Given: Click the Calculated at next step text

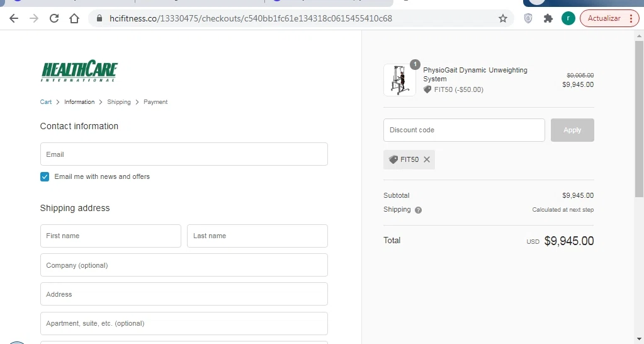Looking at the screenshot, I should [563, 210].
